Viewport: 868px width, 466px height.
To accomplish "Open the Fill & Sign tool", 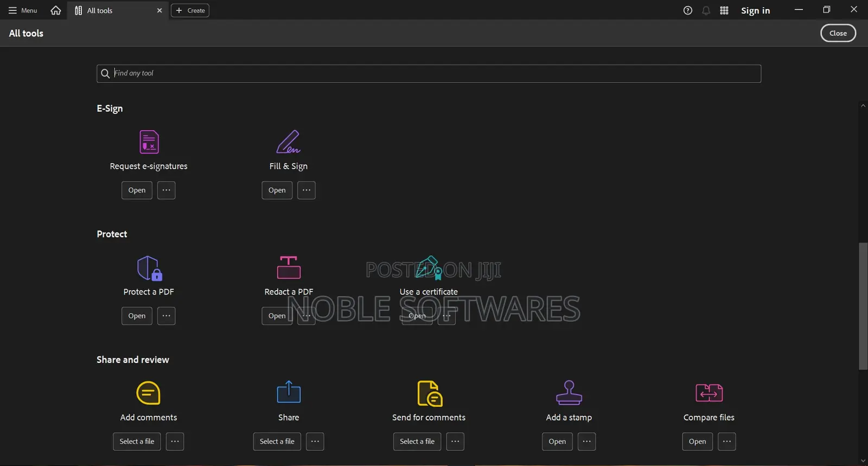I will tap(277, 190).
